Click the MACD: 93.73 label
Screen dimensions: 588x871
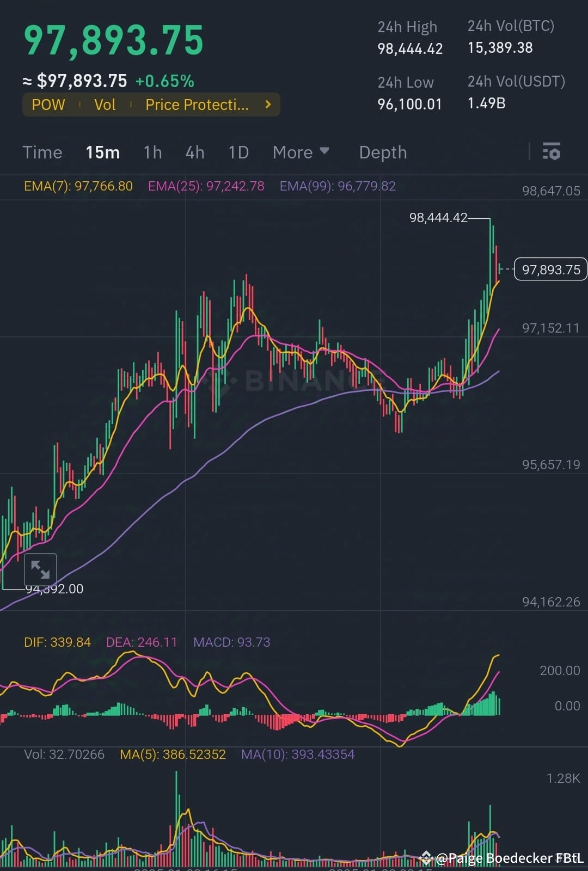232,642
